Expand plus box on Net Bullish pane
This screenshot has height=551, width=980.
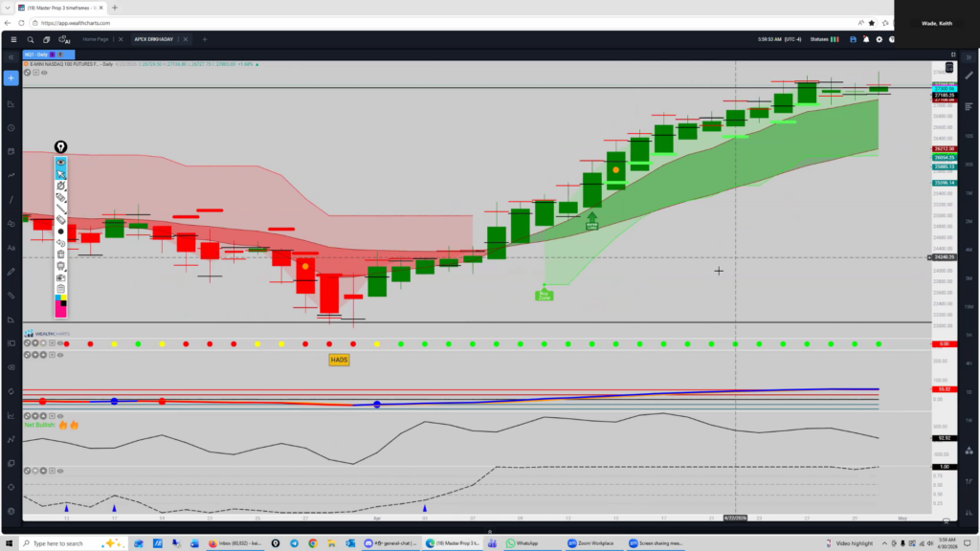[52, 416]
